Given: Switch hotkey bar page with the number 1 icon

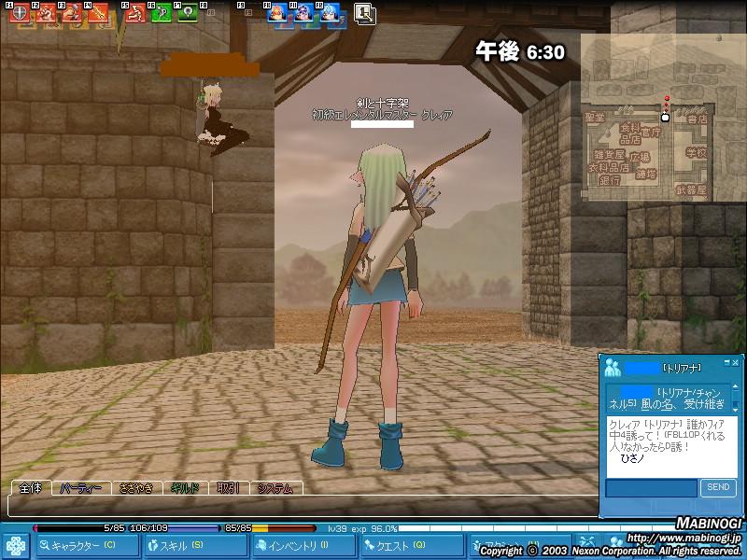Looking at the screenshot, I should point(365,13).
